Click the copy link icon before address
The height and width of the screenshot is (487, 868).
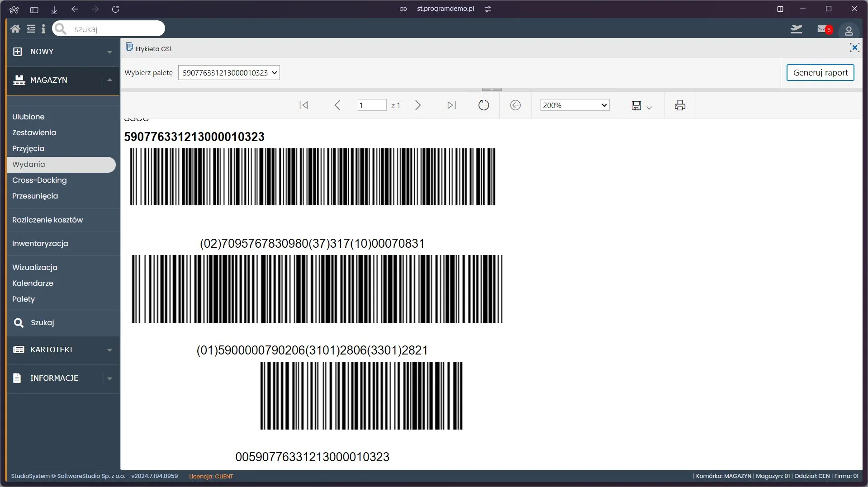point(403,9)
